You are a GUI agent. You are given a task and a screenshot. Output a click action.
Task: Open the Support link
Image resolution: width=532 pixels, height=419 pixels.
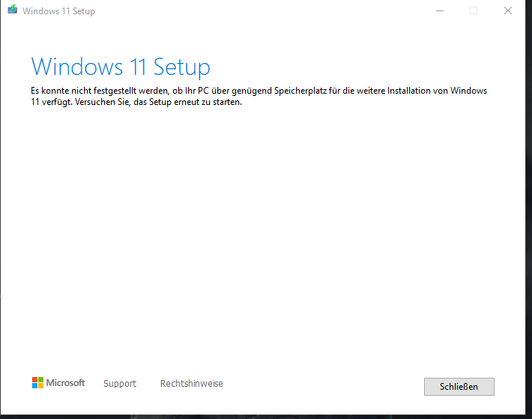120,383
